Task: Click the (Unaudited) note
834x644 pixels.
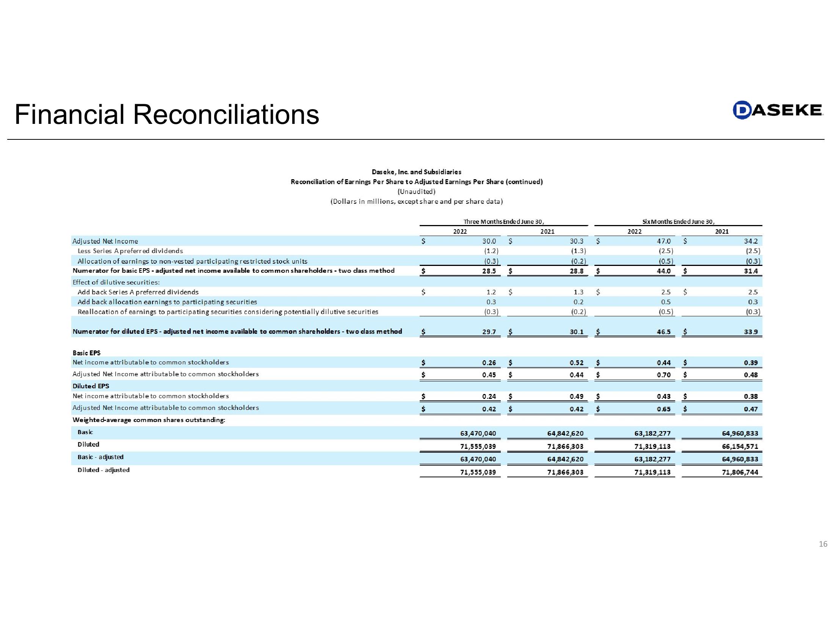Action: (x=416, y=192)
